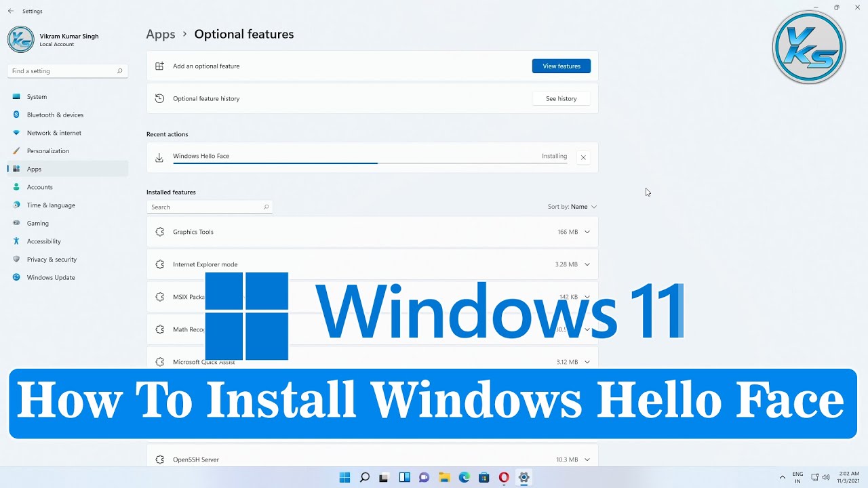Launch Microsoft Edge from taskbar
868x488 pixels.
click(x=464, y=477)
